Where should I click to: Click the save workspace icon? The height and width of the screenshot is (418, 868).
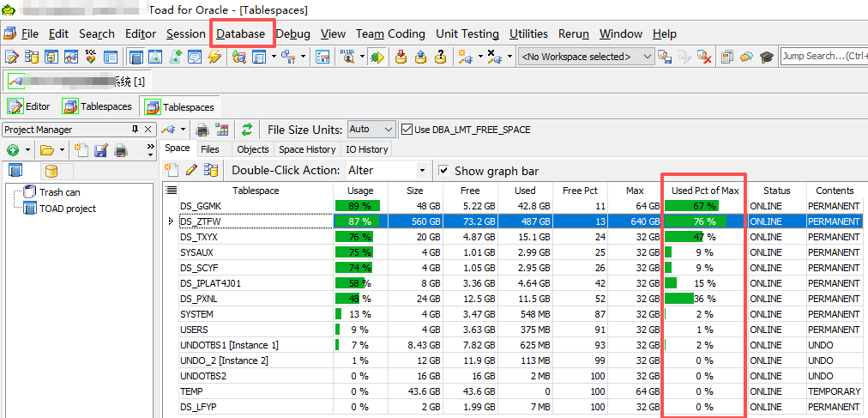point(665,57)
